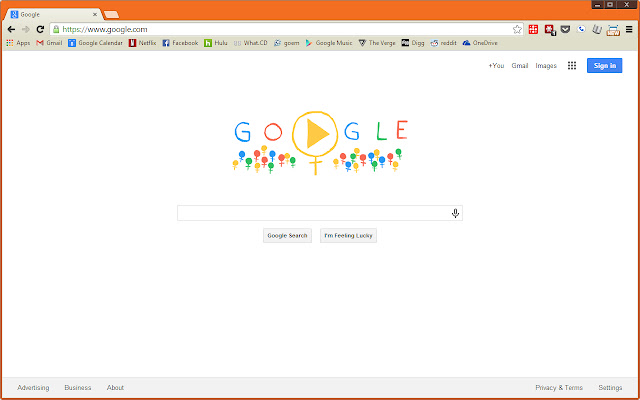The width and height of the screenshot is (640, 400).
Task: Maximize the Chrome window
Action: [610, 4]
